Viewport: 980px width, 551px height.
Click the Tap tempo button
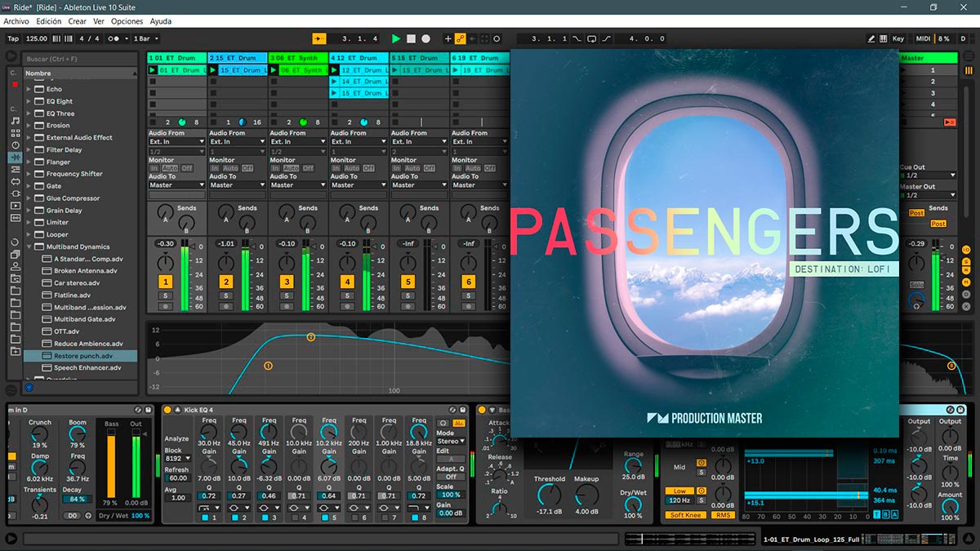pyautogui.click(x=13, y=38)
